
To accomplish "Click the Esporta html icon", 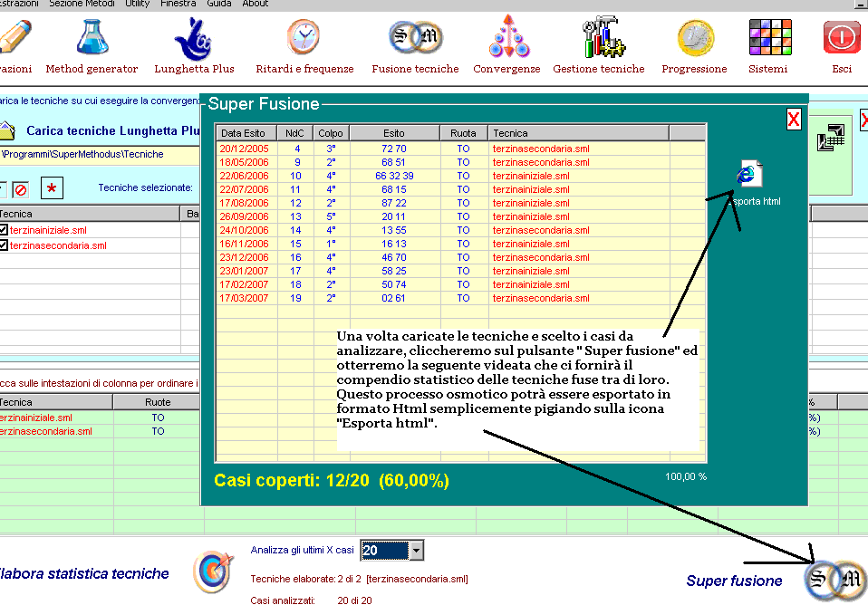I will pyautogui.click(x=750, y=173).
